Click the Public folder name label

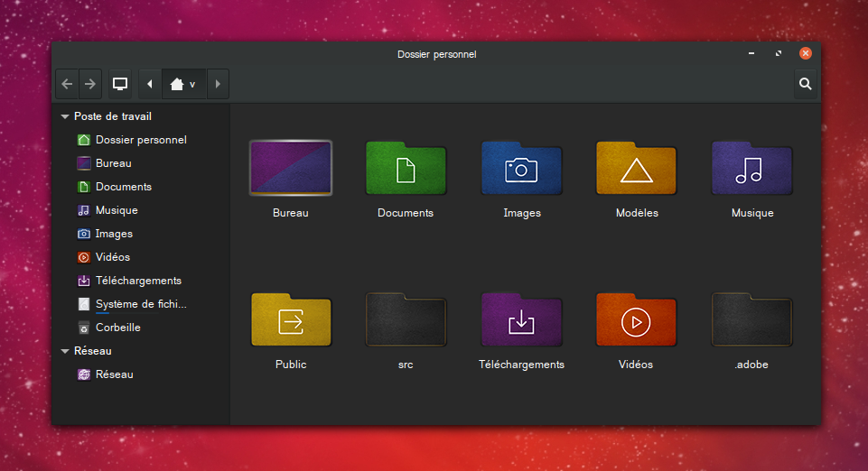(291, 365)
